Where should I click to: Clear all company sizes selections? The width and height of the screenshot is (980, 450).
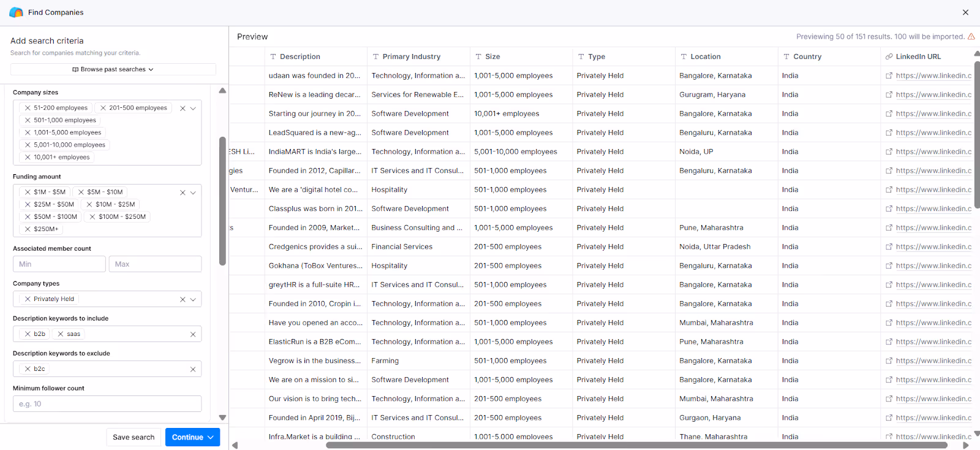[x=183, y=109]
